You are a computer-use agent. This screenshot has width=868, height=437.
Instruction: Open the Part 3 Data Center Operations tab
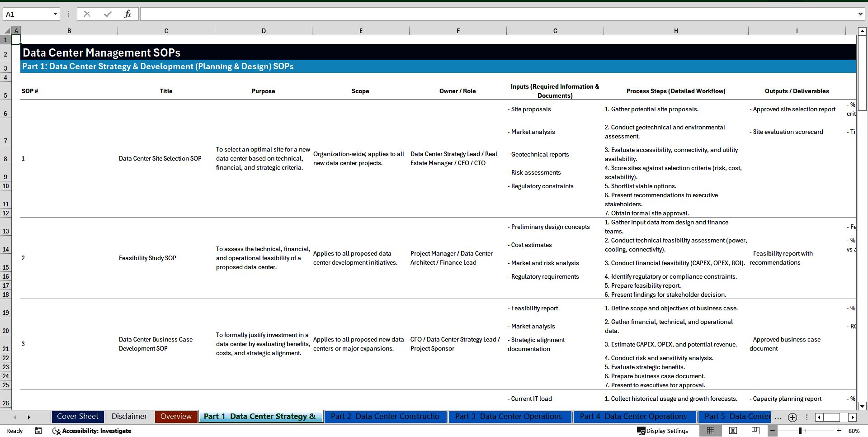tap(509, 417)
